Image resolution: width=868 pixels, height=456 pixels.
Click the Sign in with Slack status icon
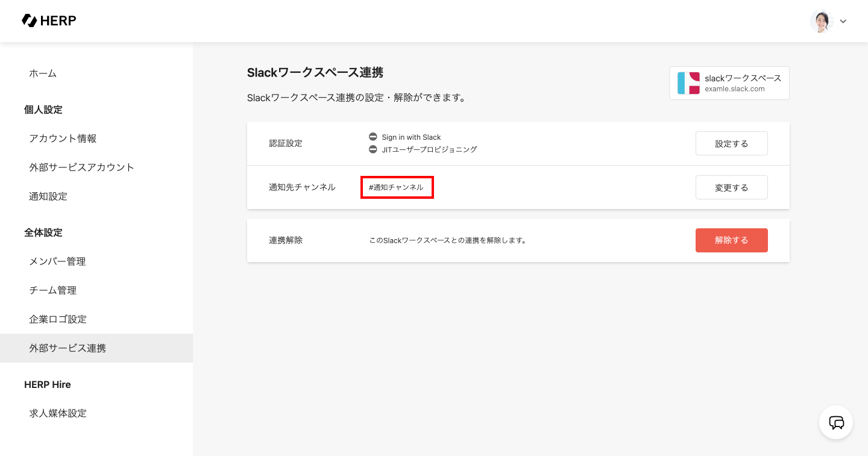click(373, 137)
